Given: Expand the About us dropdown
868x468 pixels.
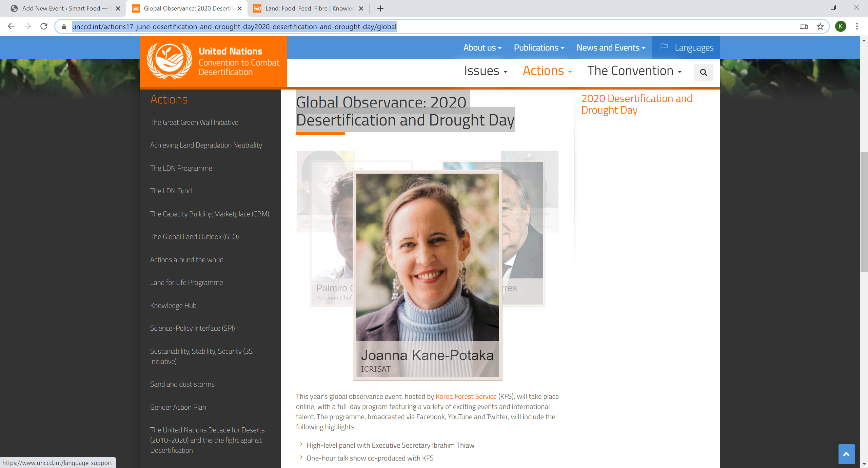Looking at the screenshot, I should (482, 48).
